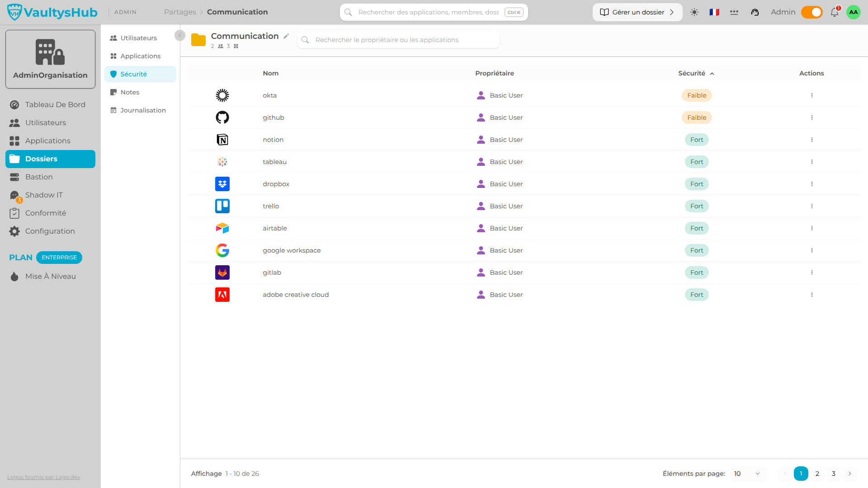Image resolution: width=868 pixels, height=488 pixels.
Task: Open actions menu for airtable row
Action: [x=812, y=228]
